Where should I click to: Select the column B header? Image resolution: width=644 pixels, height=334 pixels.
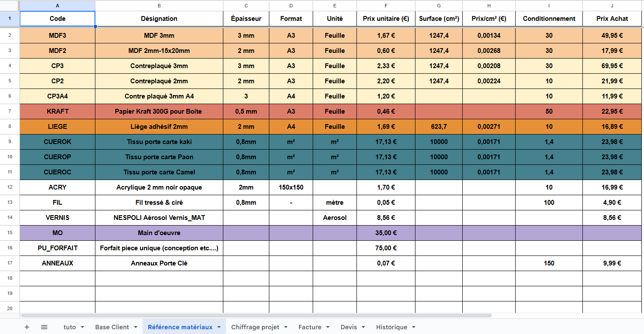[159, 6]
